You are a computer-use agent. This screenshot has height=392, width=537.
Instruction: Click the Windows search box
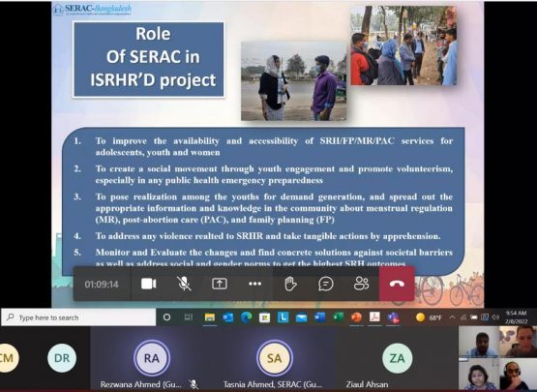(78, 317)
